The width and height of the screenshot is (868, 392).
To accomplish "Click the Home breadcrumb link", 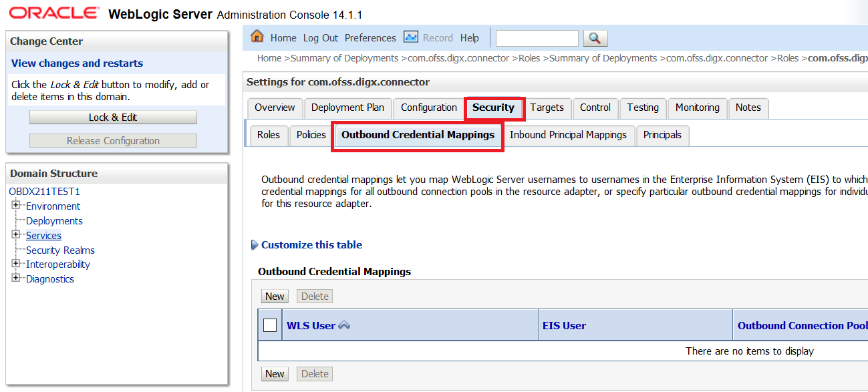I will pos(269,58).
